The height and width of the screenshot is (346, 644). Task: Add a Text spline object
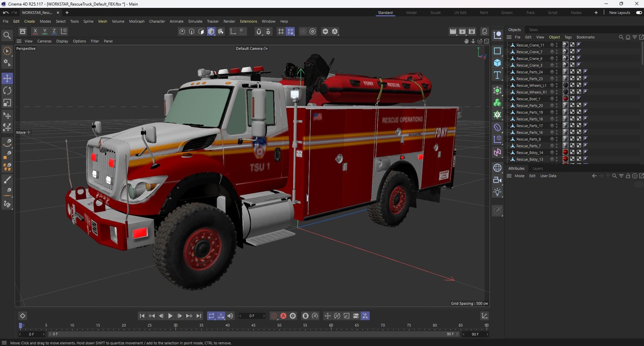point(497,75)
